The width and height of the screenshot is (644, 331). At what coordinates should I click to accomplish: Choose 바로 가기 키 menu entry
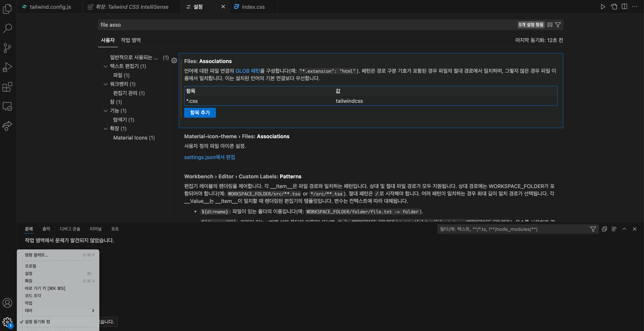click(58, 288)
